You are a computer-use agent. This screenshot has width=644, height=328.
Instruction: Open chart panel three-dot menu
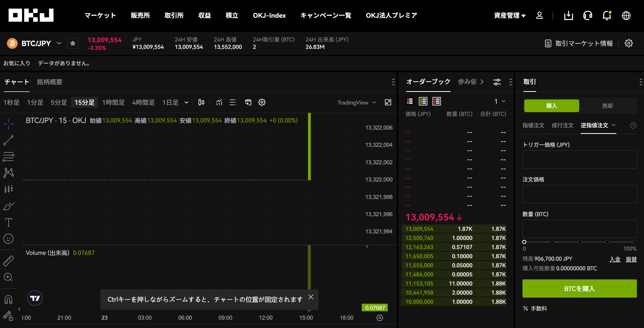click(x=393, y=82)
